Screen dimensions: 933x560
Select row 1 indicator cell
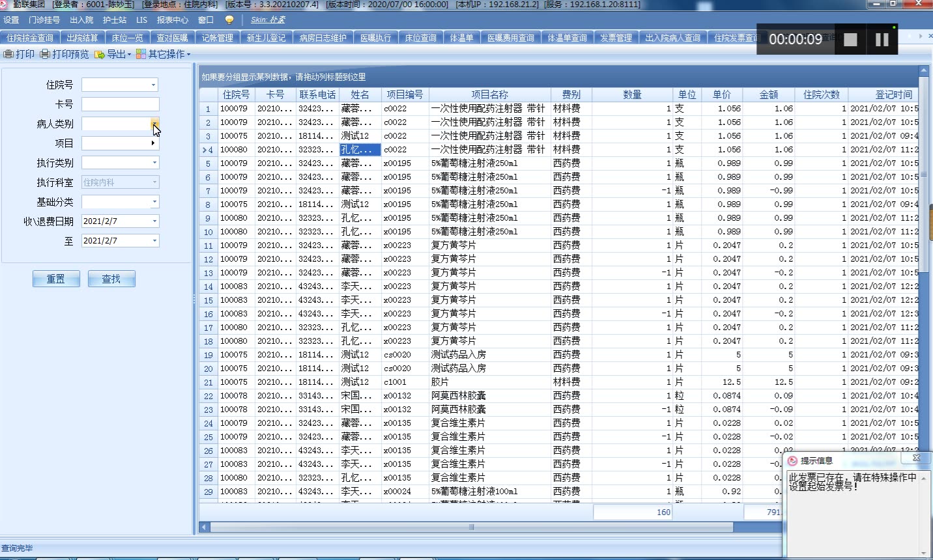208,109
